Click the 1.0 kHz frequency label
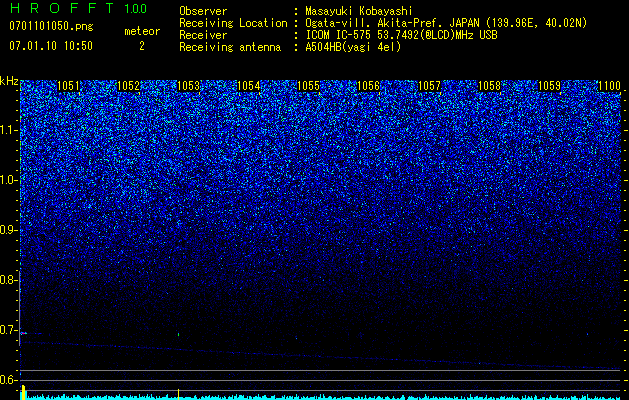Image resolution: width=629 pixels, height=400 pixels. pos(9,181)
